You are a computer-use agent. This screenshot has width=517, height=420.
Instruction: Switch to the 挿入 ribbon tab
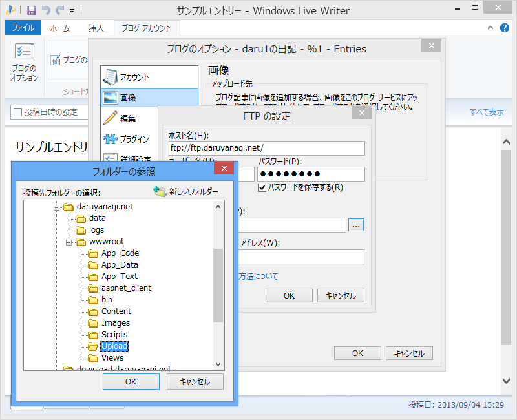point(96,28)
